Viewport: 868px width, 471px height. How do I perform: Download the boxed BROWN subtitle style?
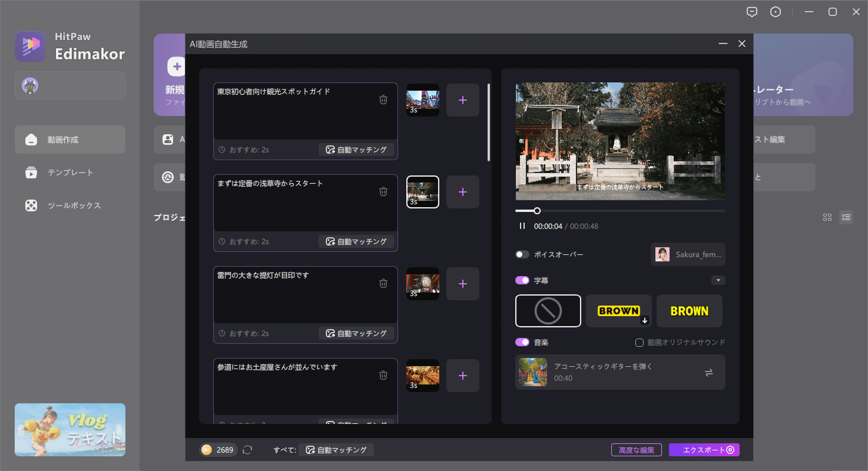(645, 320)
